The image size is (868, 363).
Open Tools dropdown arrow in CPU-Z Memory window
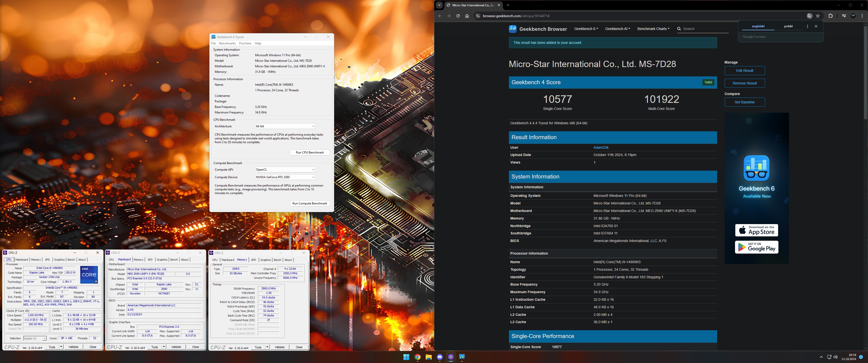coord(267,347)
